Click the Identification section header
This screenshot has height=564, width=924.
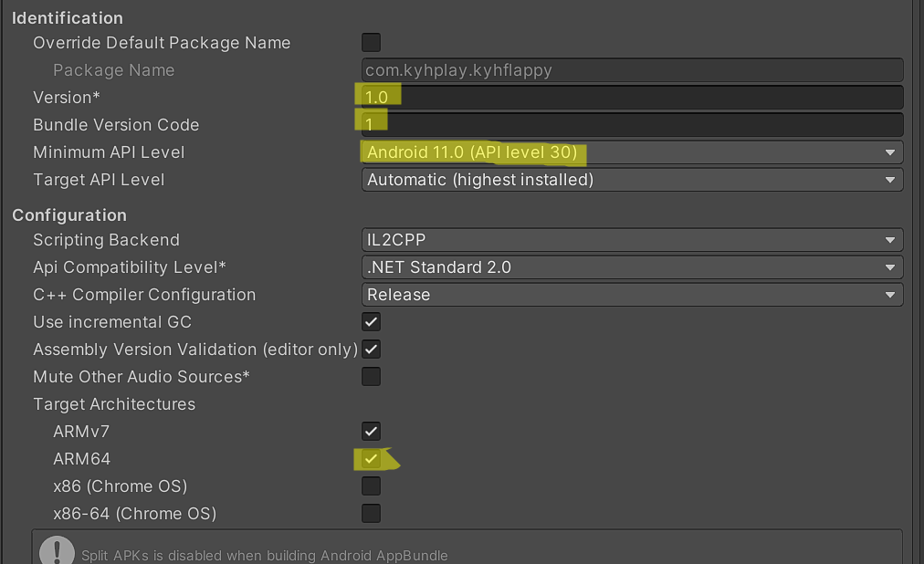click(68, 18)
